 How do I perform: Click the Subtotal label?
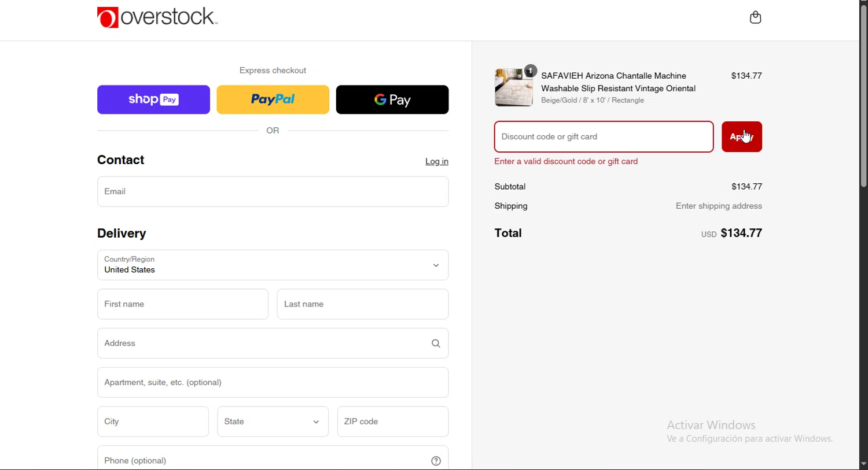510,187
